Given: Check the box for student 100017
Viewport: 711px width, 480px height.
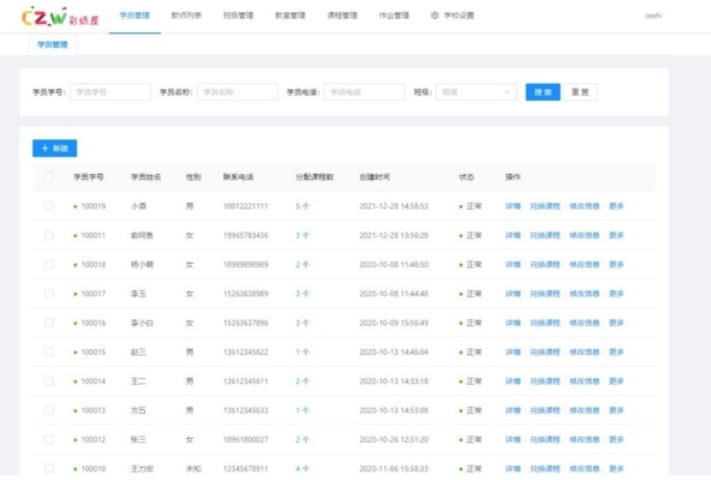Looking at the screenshot, I should [49, 294].
